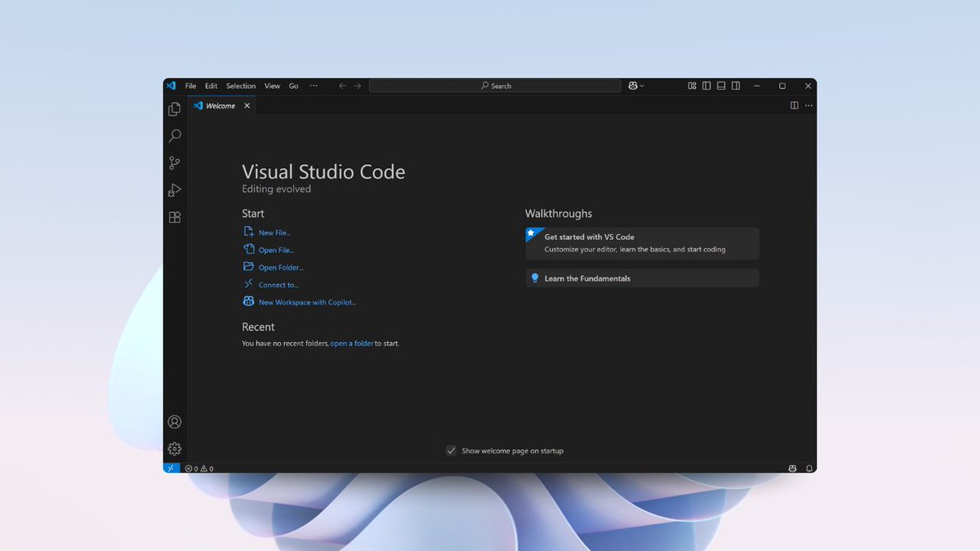Click the Open File link
Screen dimensions: 980x551
[276, 250]
